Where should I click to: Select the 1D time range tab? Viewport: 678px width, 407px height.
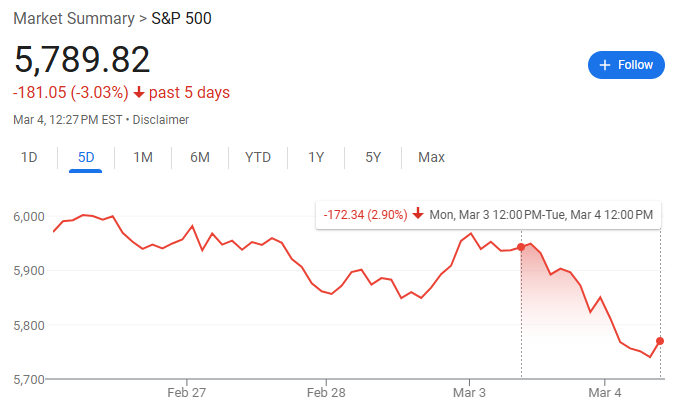pyautogui.click(x=30, y=157)
